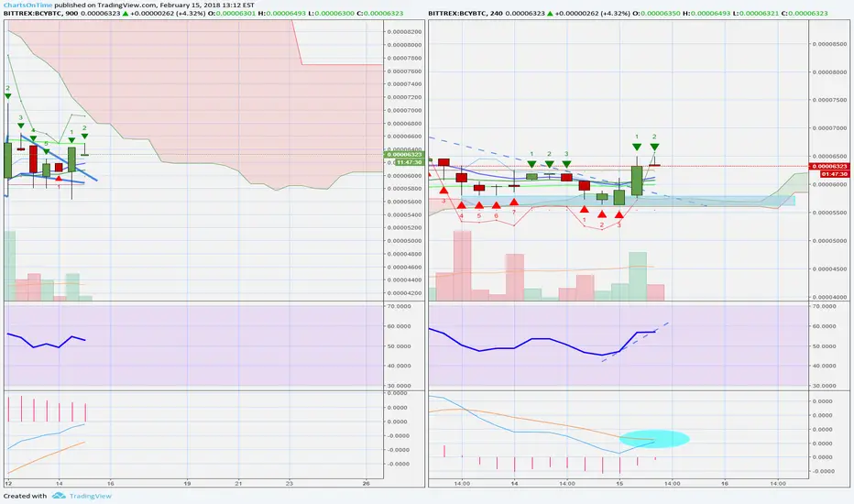Click the red price tag on 240 chart
This screenshot has height=504, width=854.
point(829,166)
